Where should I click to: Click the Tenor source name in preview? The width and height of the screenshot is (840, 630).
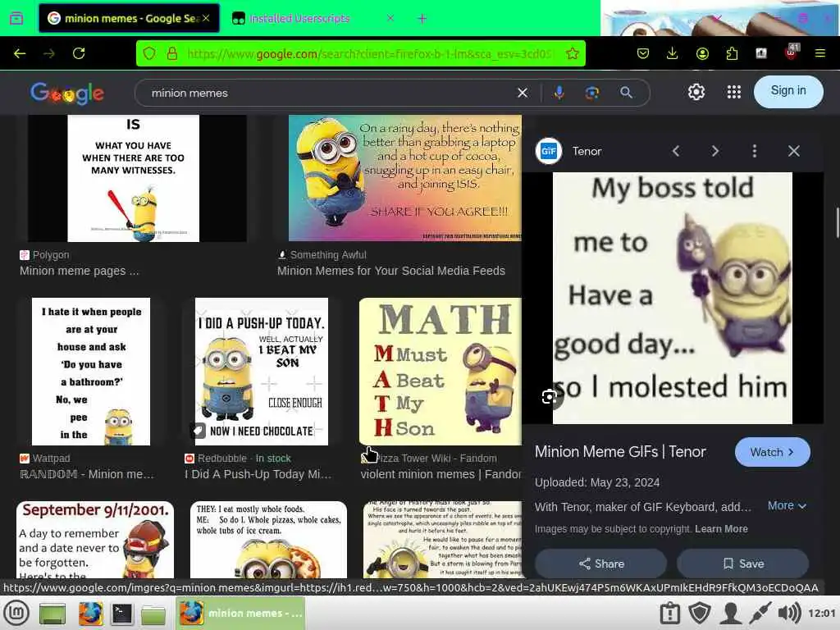click(587, 152)
